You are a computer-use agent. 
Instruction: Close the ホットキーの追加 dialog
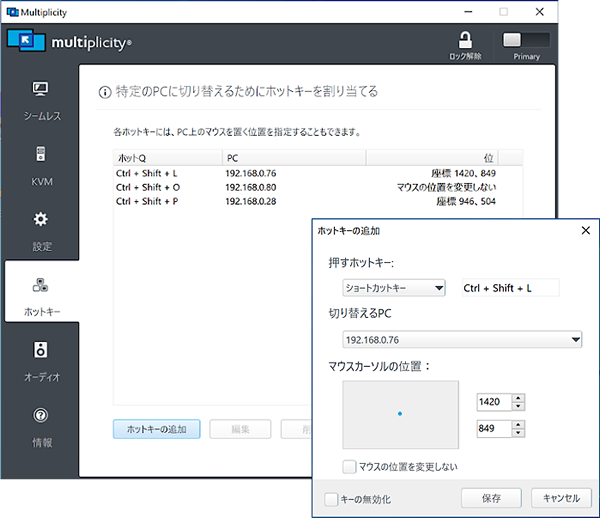point(585,230)
